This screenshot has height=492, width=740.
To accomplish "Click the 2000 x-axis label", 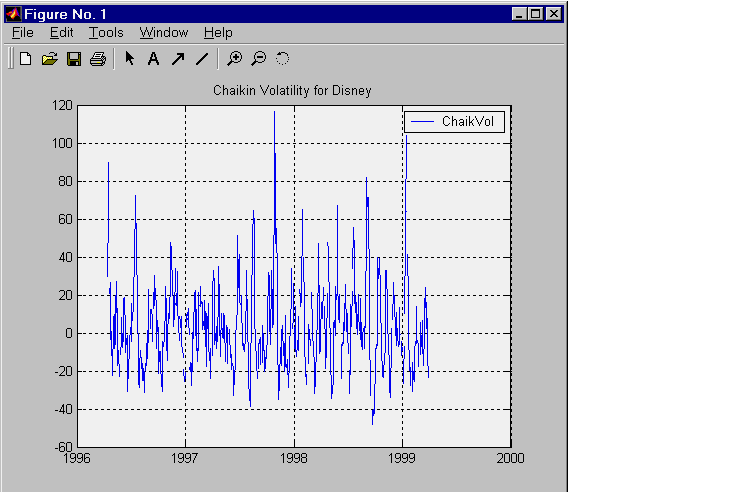I will 510,458.
